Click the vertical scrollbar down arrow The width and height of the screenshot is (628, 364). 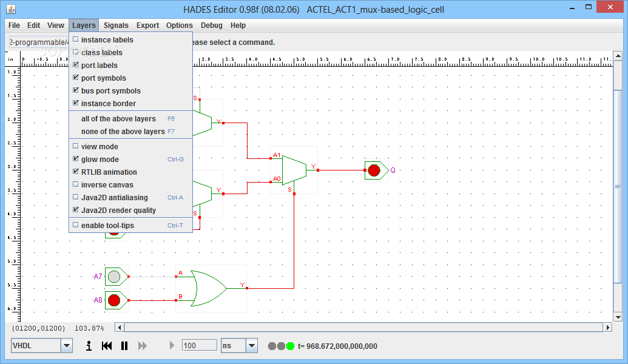(x=618, y=317)
